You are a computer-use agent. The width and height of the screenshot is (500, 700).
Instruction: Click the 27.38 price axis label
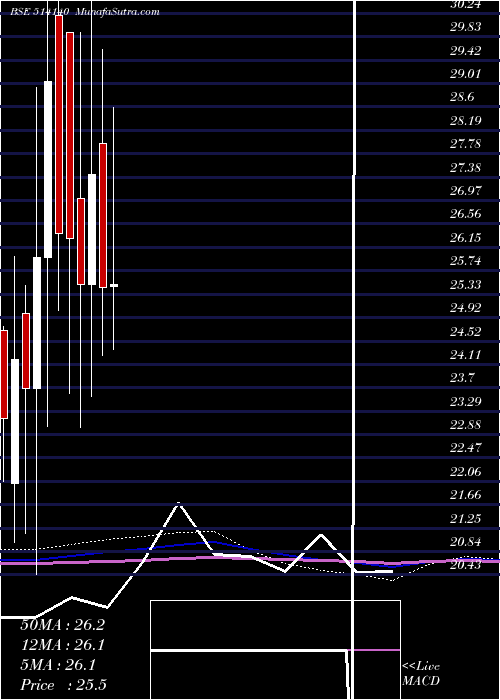(465, 167)
